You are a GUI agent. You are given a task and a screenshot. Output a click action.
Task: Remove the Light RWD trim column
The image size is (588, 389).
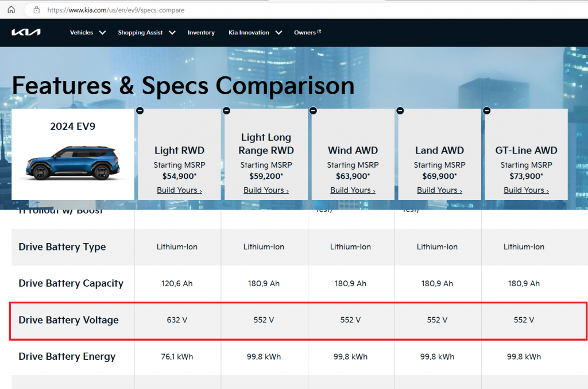tap(140, 111)
